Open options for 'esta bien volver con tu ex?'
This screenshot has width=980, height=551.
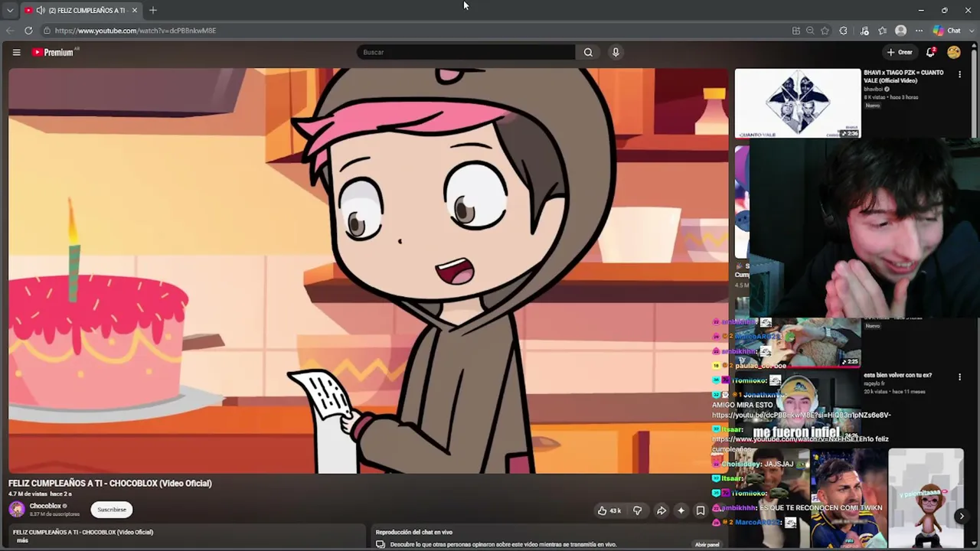[959, 377]
